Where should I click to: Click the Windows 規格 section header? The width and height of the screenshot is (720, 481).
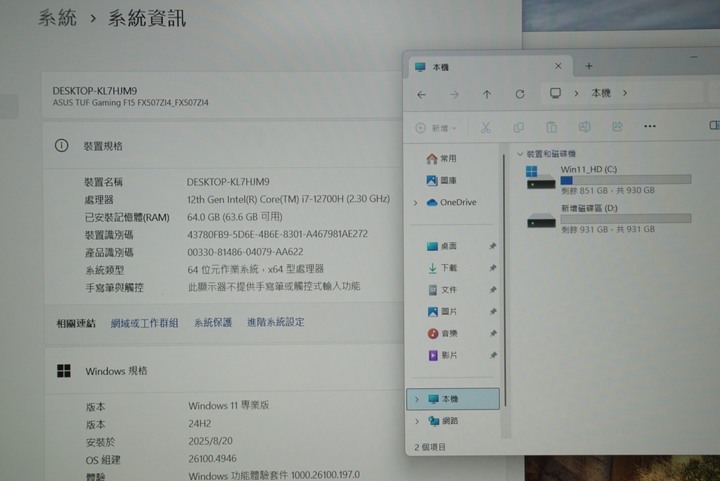(223, 371)
